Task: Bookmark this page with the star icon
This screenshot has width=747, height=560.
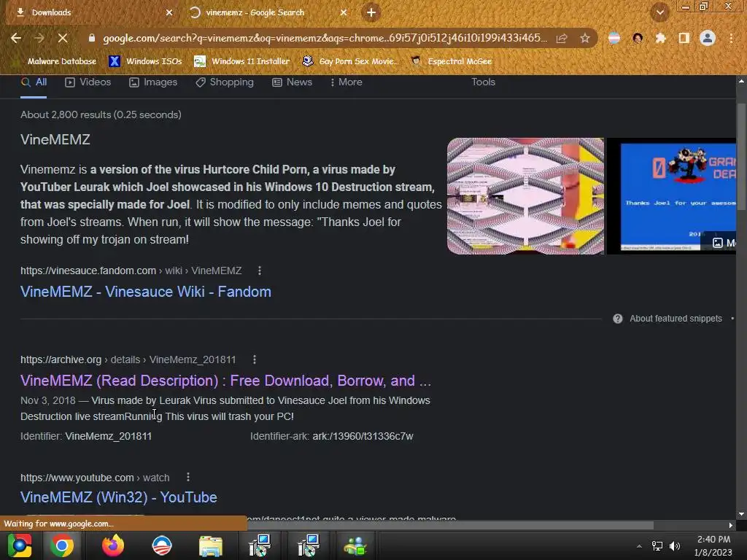Action: point(585,38)
